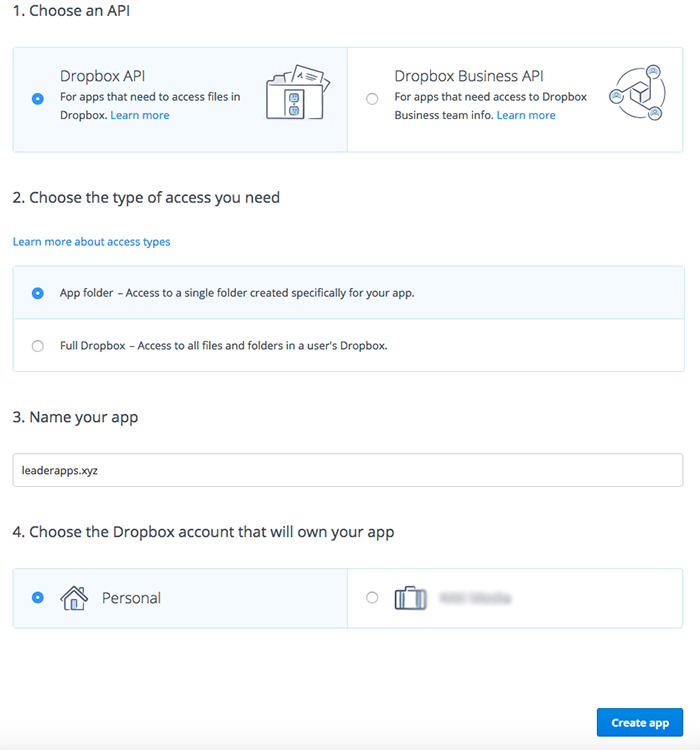Click the Dropbox Business API network icon

[637, 92]
